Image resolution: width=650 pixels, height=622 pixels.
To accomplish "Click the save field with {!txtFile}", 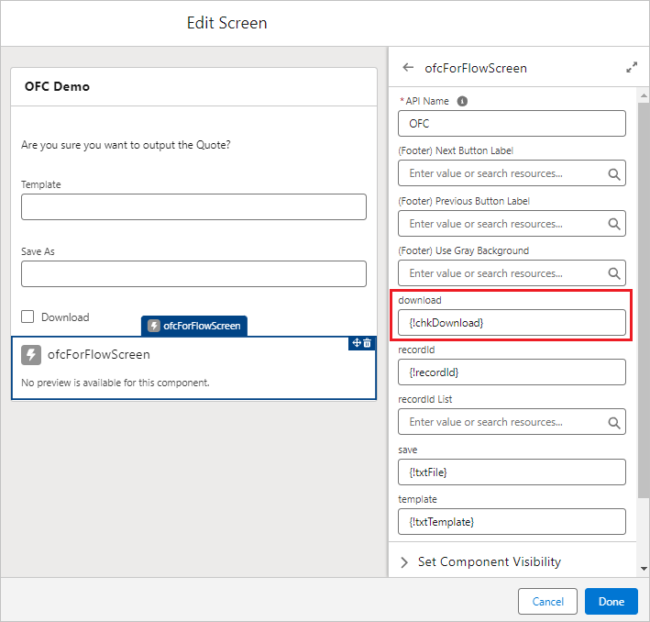I will (512, 472).
